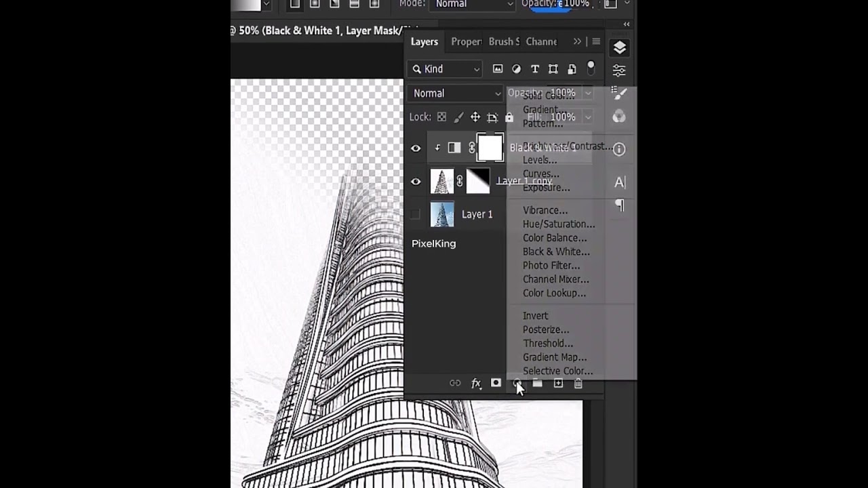Open the Brush Settings sidebar icon
The width and height of the screenshot is (868, 488).
619,93
